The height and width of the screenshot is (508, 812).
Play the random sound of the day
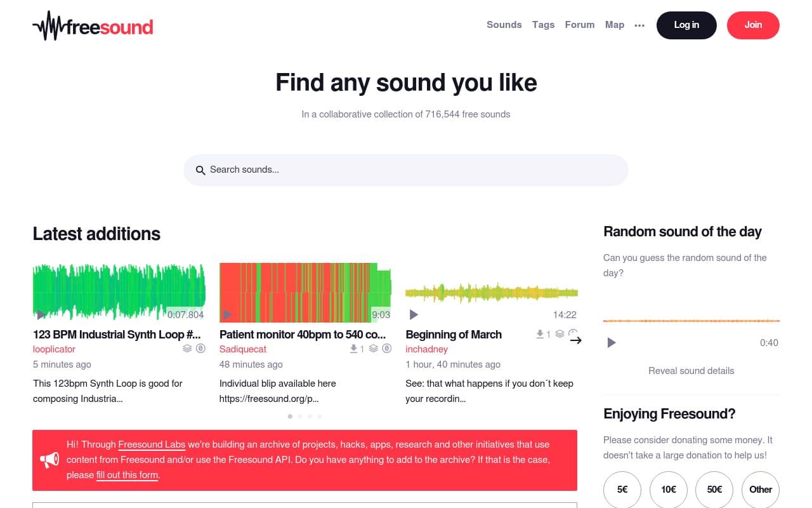point(611,342)
